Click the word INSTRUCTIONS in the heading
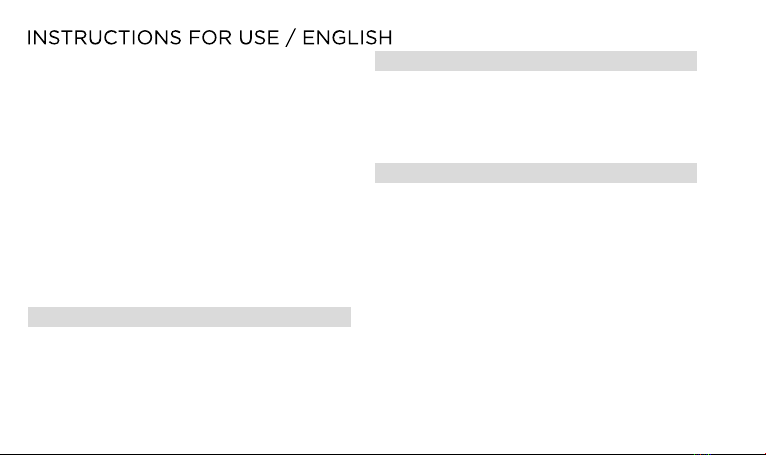Viewport: 766px width, 455px height. point(104,38)
